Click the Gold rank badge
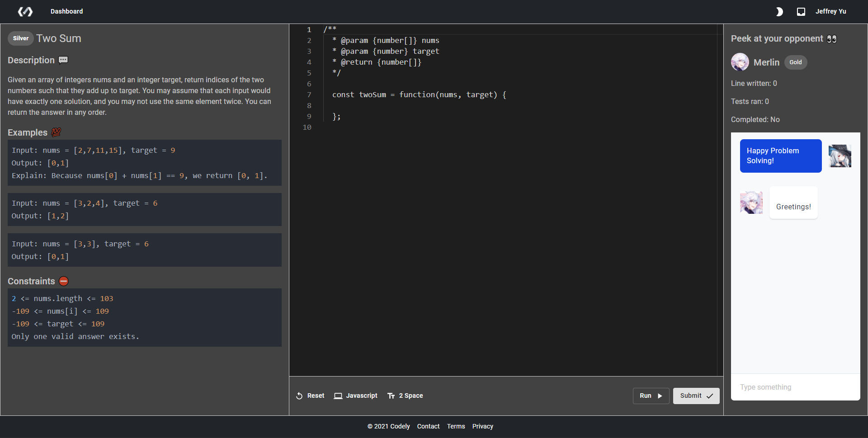Screen dimensions: 868x438 tap(796, 62)
